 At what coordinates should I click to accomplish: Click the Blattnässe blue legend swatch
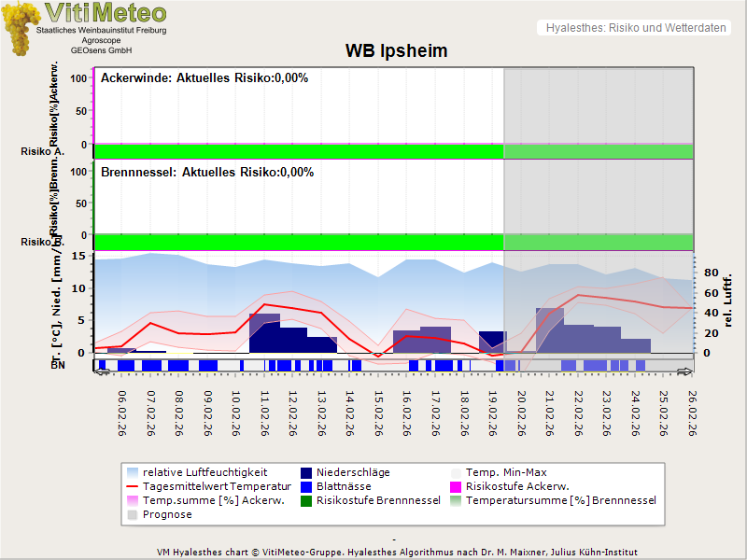307,487
